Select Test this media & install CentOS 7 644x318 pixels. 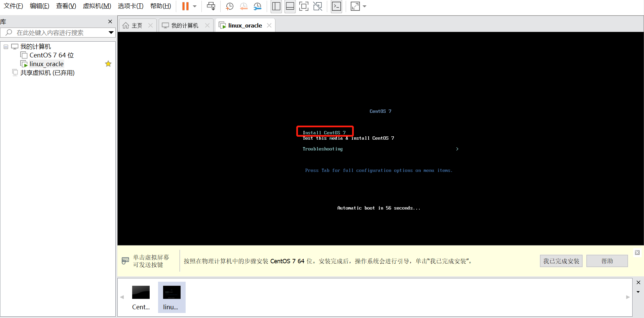click(348, 138)
